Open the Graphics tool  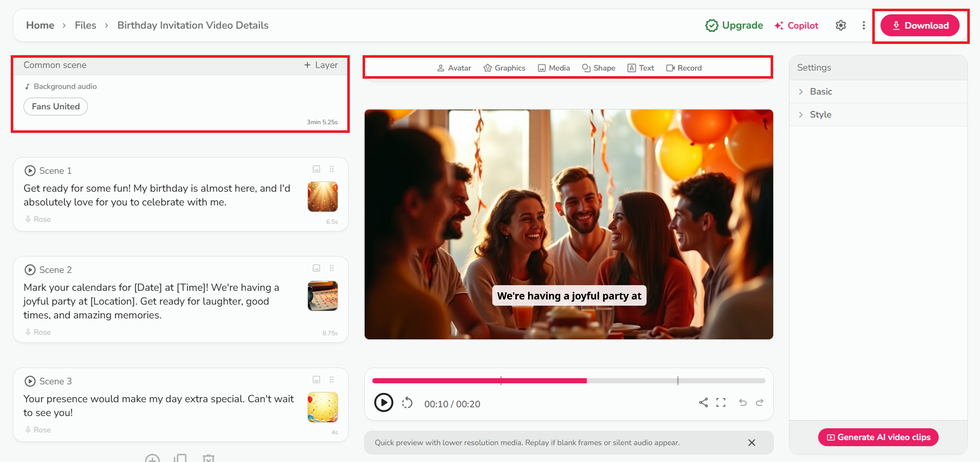click(505, 68)
